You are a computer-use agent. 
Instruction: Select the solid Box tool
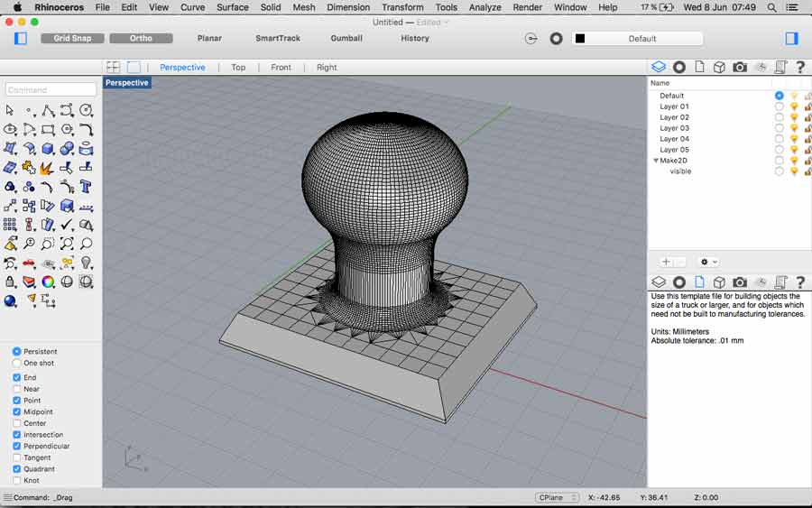48,149
